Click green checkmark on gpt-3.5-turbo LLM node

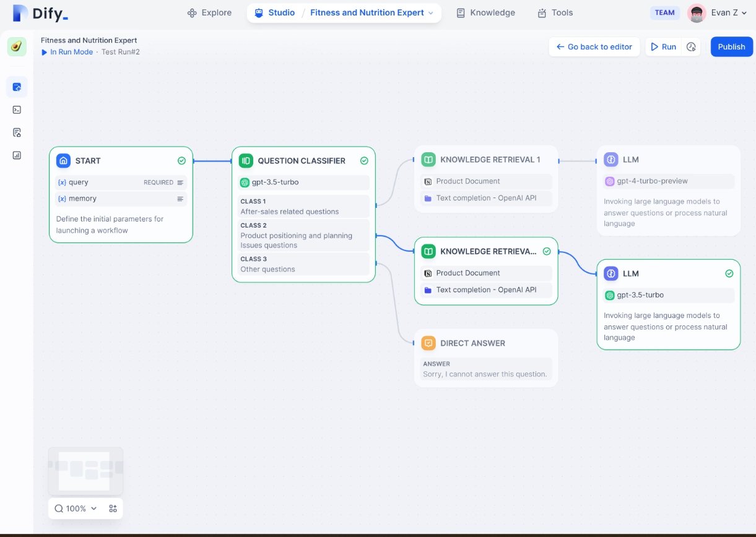coord(729,273)
